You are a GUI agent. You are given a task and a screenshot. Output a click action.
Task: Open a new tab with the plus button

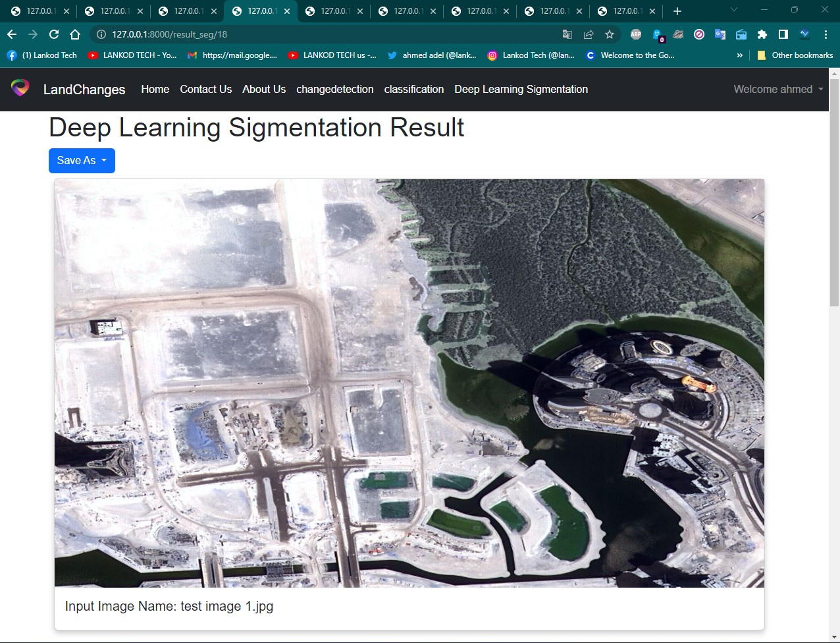coord(677,11)
